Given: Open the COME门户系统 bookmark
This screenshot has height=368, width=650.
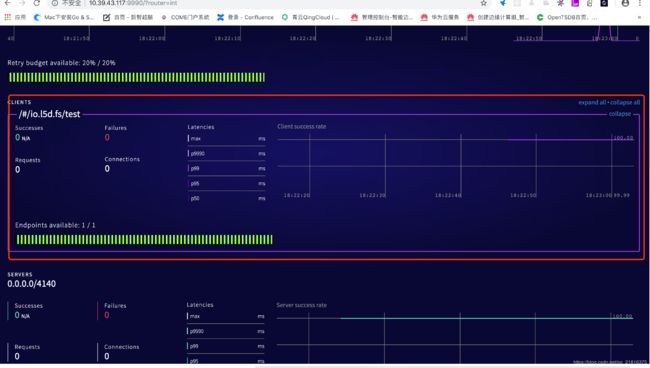Looking at the screenshot, I should [x=185, y=17].
